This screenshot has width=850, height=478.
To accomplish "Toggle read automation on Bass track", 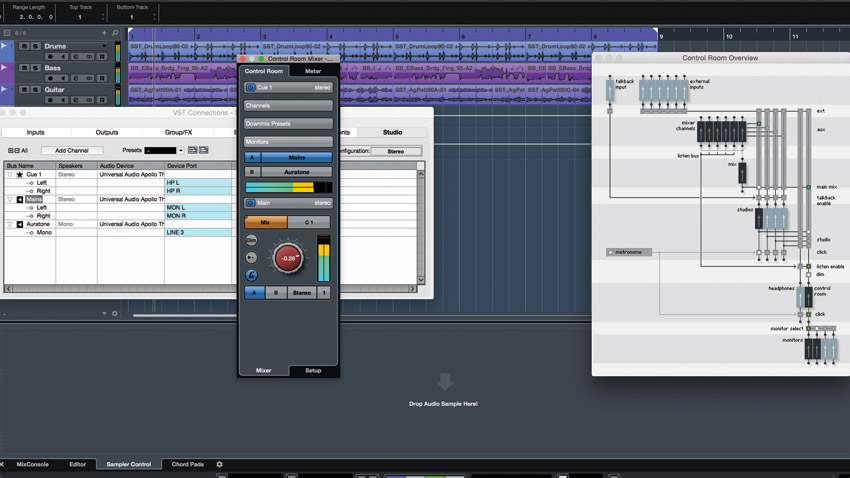I will (101, 78).
